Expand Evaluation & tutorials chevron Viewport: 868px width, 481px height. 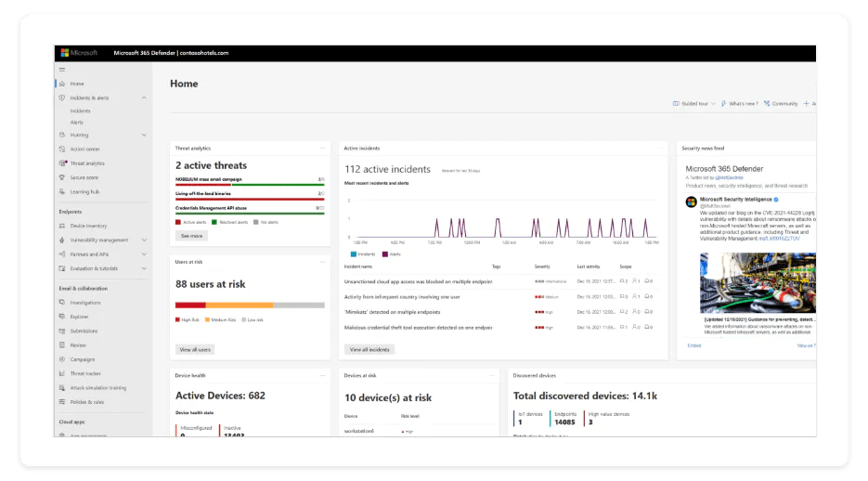(144, 268)
